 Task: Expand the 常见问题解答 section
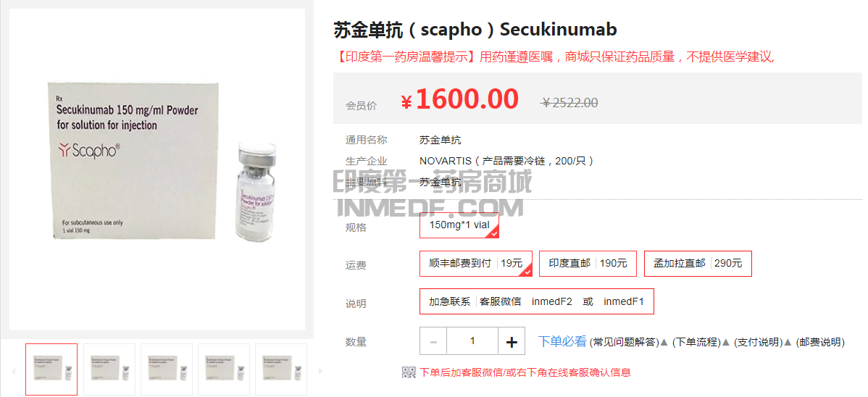(625, 342)
